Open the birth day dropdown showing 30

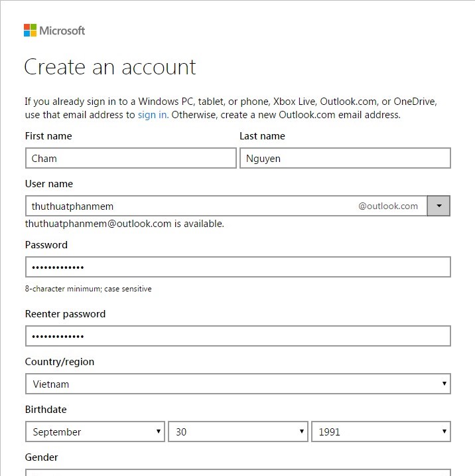point(238,432)
